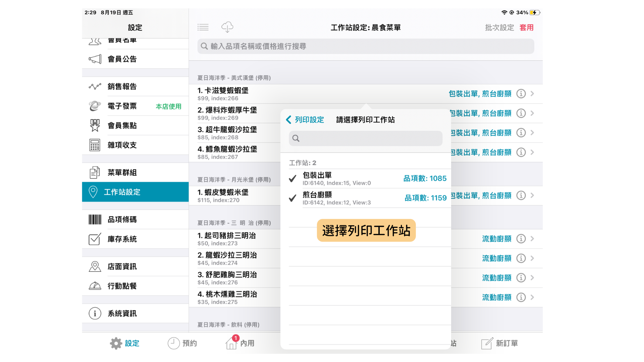Go back to 列印設定
Image resolution: width=644 pixels, height=362 pixels.
pyautogui.click(x=305, y=120)
